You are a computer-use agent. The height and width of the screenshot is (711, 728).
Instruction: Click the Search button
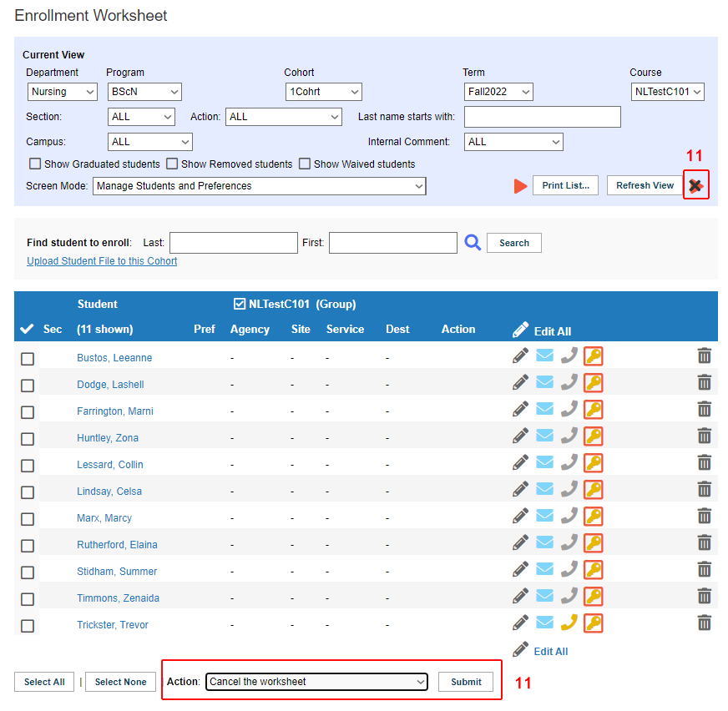click(x=514, y=243)
